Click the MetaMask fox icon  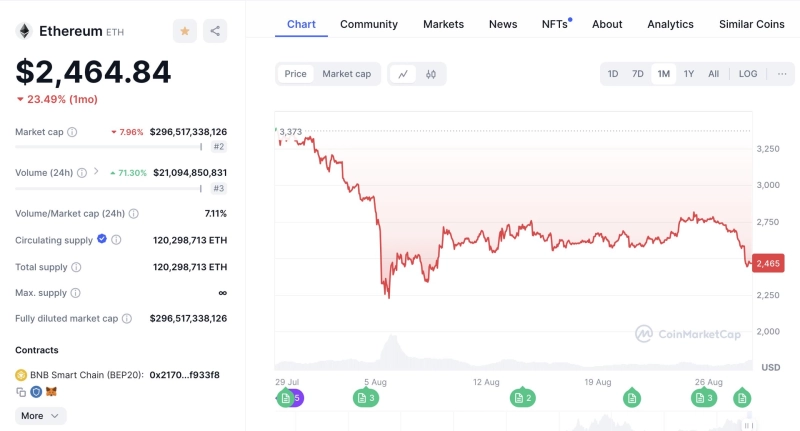[x=52, y=392]
